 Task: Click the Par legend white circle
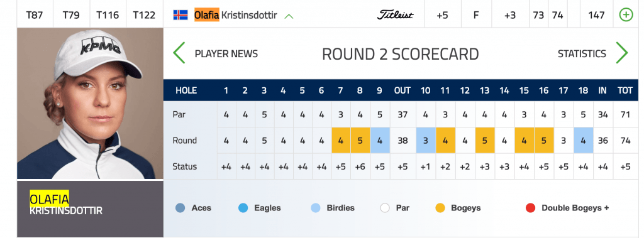tap(385, 208)
